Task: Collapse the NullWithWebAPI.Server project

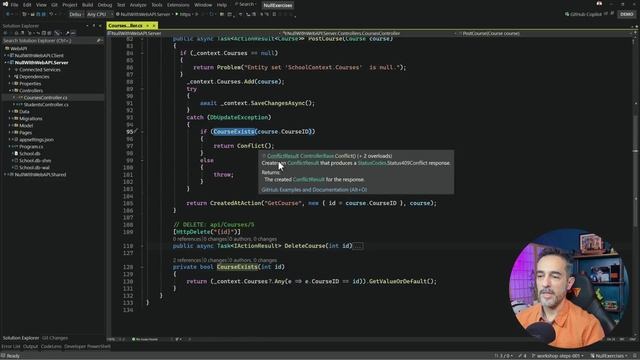Action: click(x=5, y=62)
